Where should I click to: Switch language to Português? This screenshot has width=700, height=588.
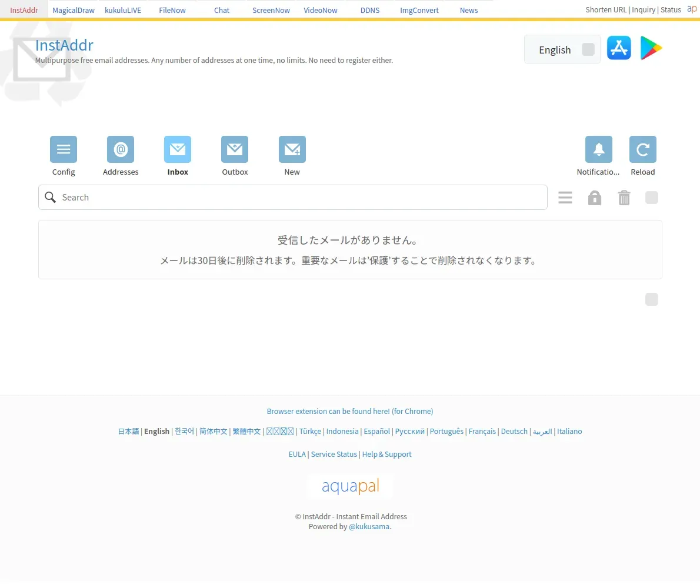(446, 432)
